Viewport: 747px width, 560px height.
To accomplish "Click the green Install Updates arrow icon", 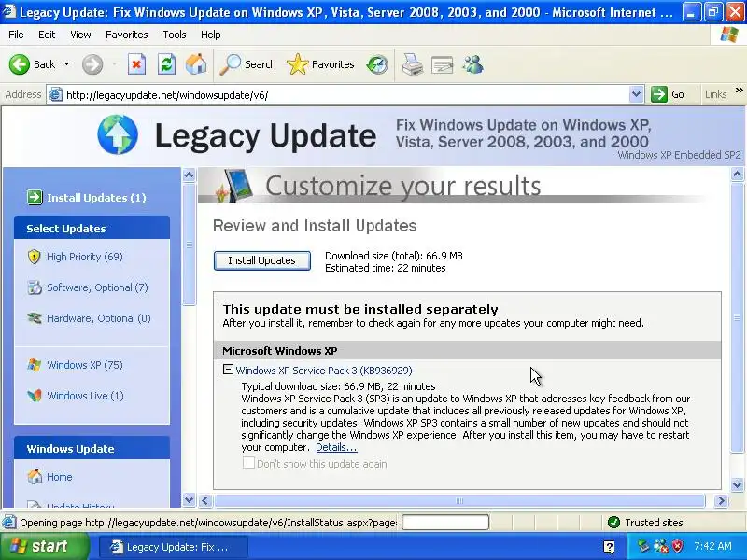I will [x=35, y=197].
